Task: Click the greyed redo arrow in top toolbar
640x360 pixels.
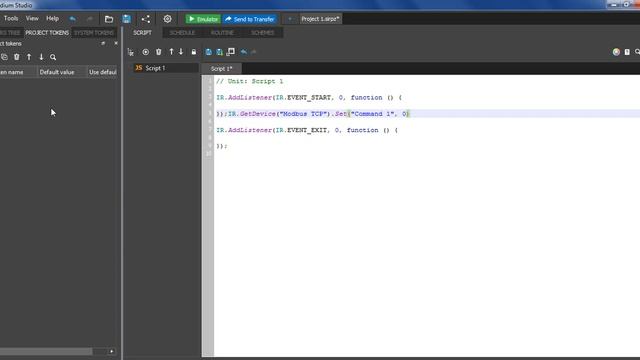Action: tap(90, 19)
